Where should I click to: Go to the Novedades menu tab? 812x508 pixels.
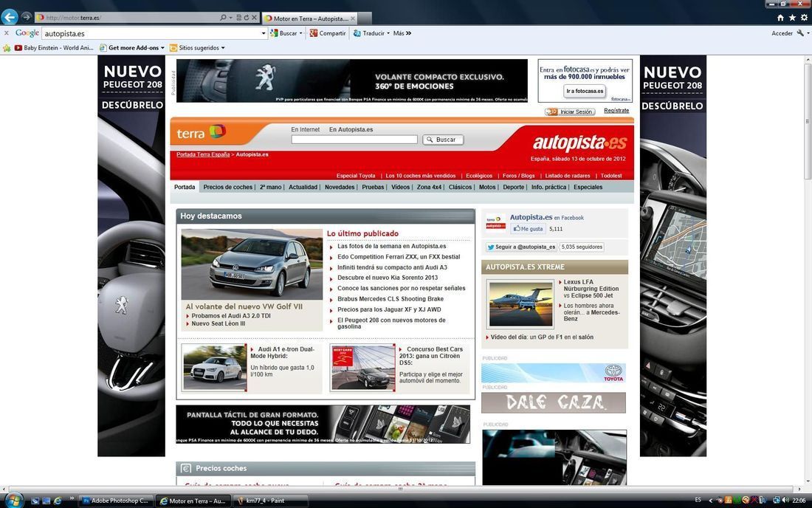click(340, 187)
